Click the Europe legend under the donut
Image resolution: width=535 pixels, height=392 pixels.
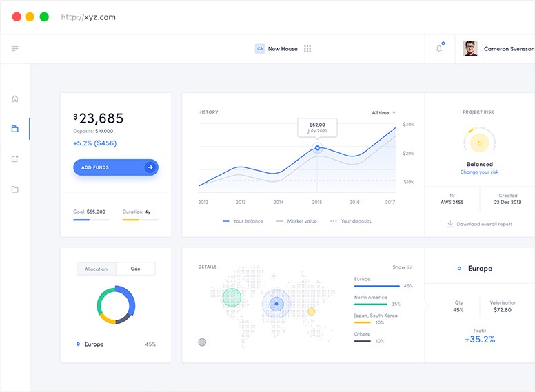[x=116, y=344]
